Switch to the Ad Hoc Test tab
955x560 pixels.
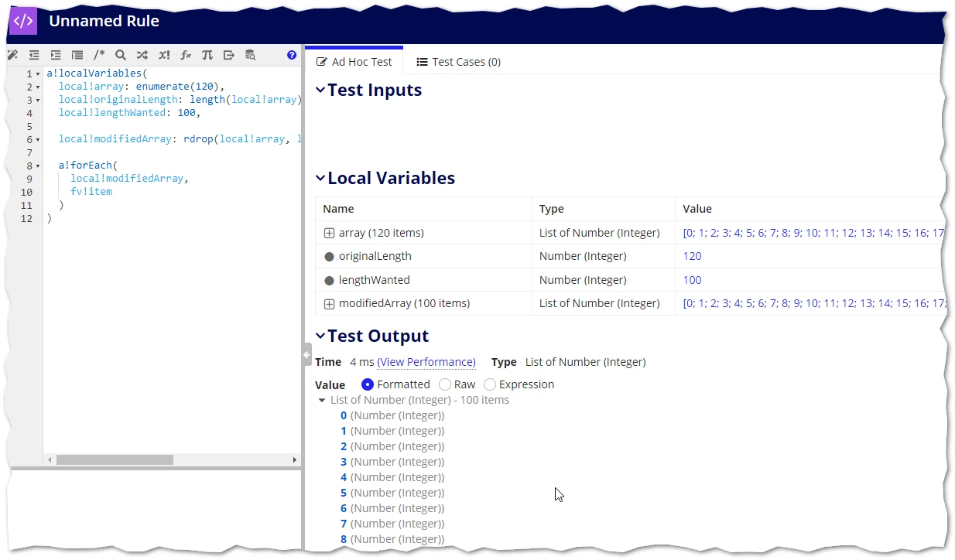(354, 62)
